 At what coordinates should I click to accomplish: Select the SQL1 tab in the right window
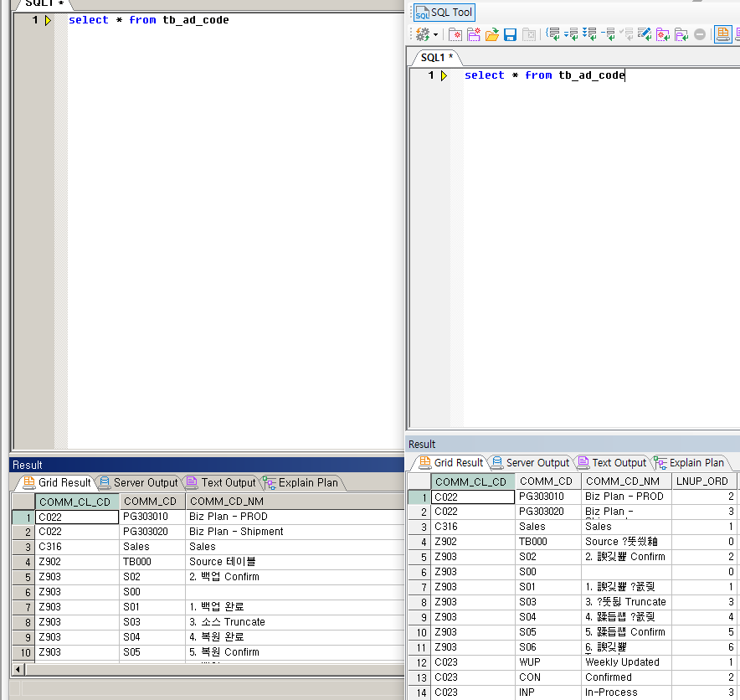click(436, 57)
